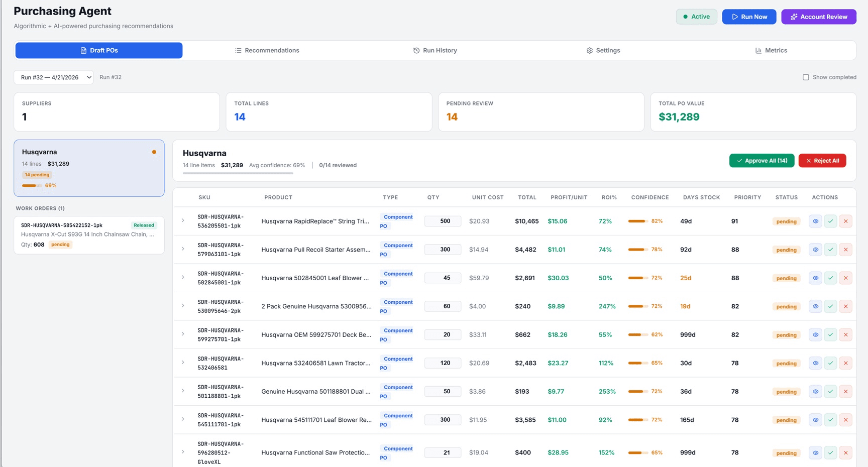Toggle the Show completed checkbox

click(x=806, y=77)
